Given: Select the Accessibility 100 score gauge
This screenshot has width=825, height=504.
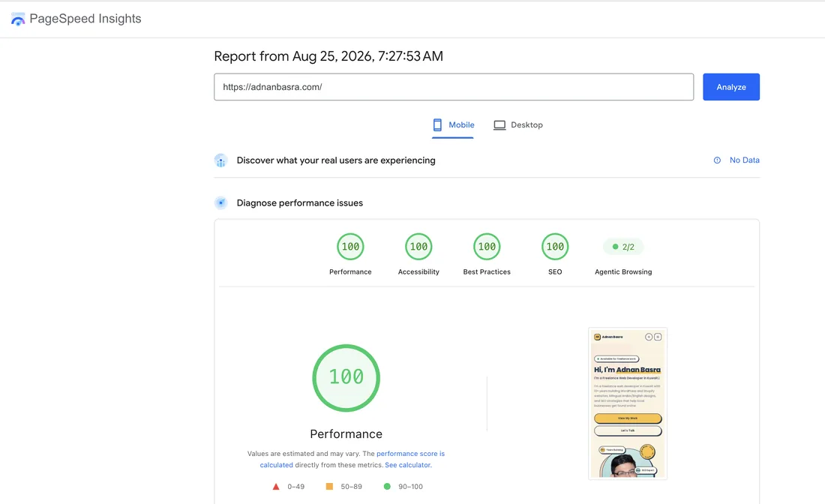Looking at the screenshot, I should (x=418, y=246).
